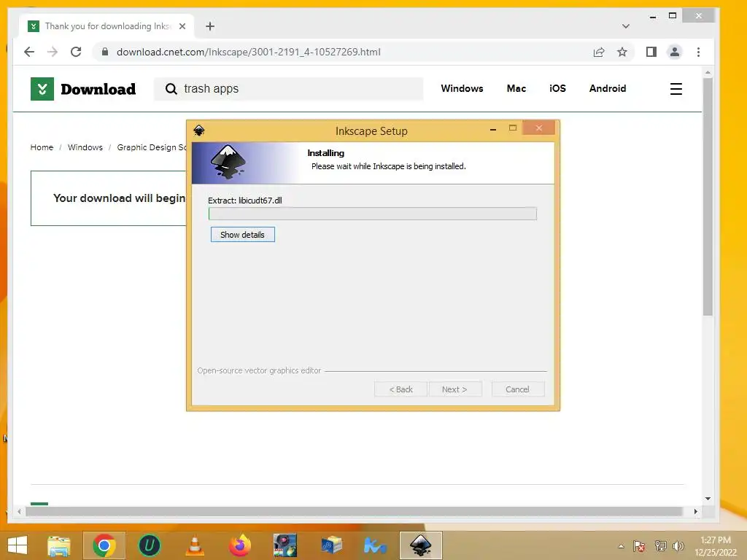Select the 'Thank you for downloading Inkscape' tab
Screen dimensions: 747x560
tap(107, 26)
